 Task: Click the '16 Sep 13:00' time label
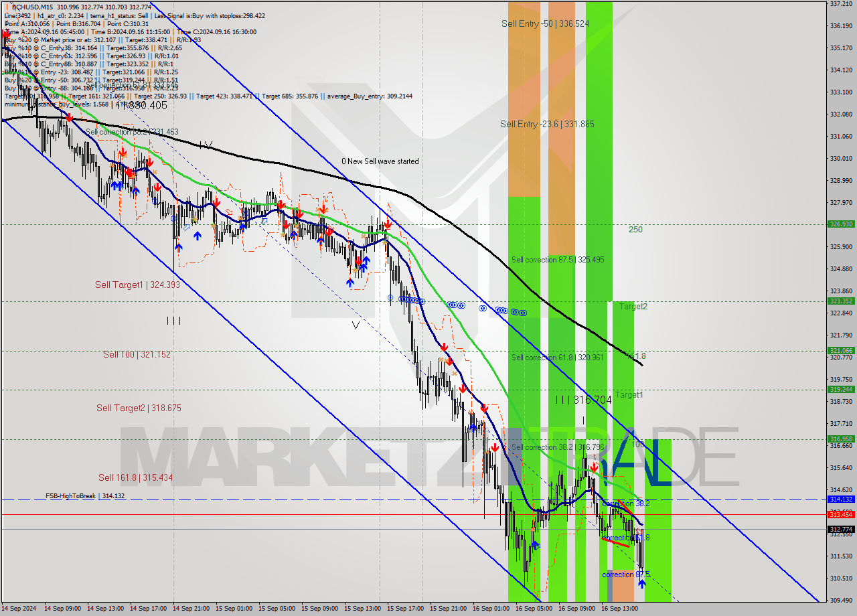619,609
